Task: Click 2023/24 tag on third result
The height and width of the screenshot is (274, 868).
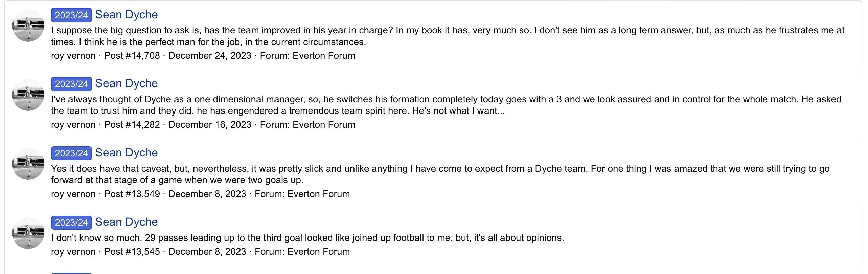Action: pos(71,153)
